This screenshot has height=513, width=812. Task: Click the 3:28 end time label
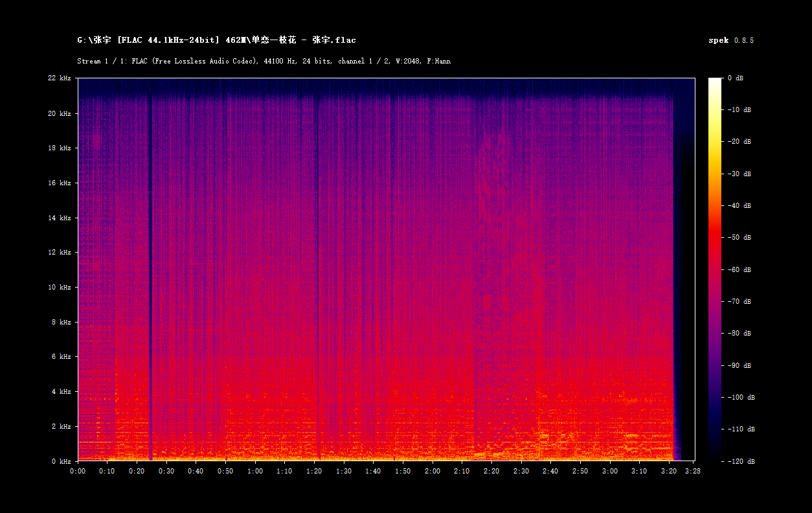point(692,472)
